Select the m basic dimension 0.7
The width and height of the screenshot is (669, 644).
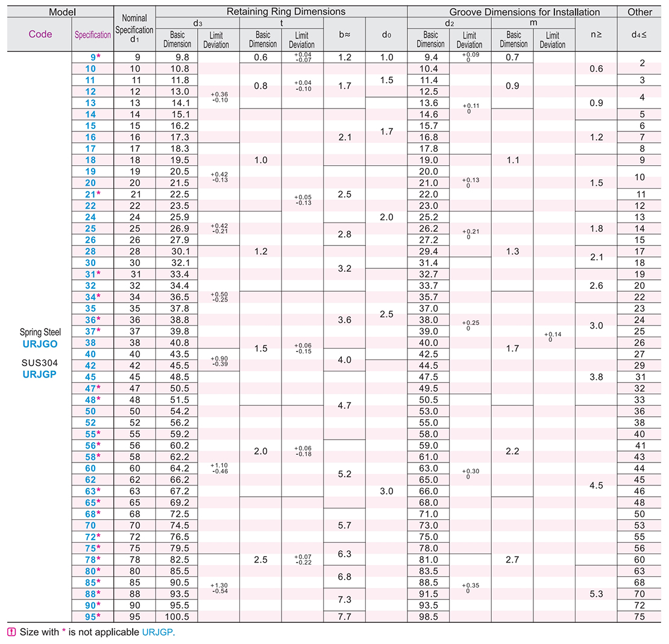[512, 57]
